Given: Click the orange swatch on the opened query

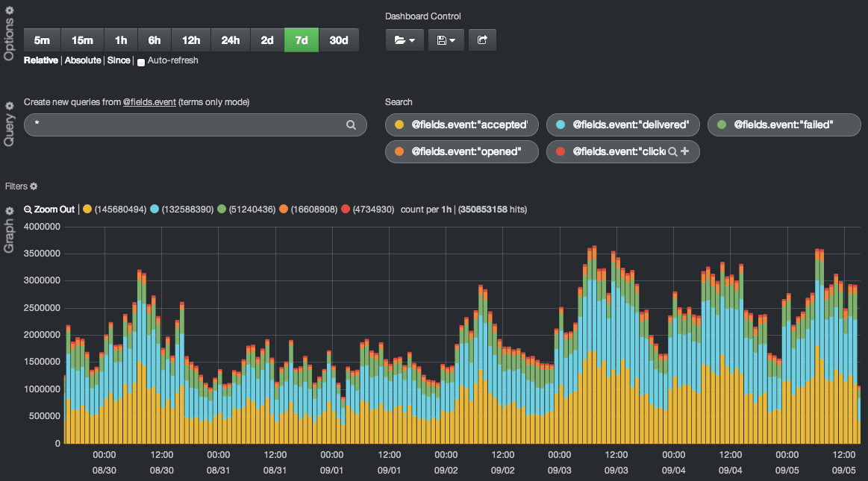Looking at the screenshot, I should pos(399,151).
